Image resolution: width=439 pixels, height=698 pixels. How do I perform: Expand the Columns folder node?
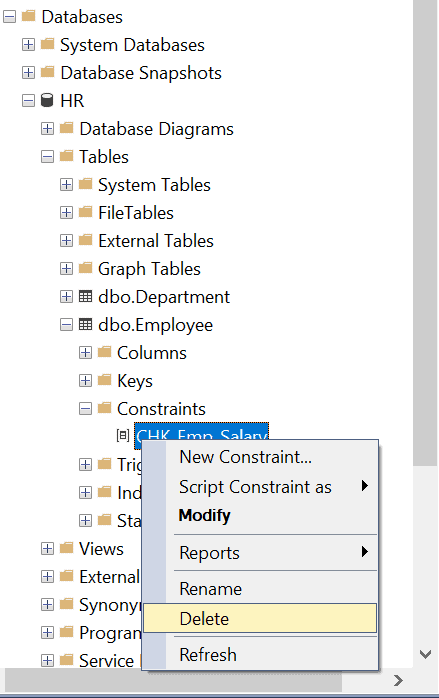pyautogui.click(x=85, y=353)
